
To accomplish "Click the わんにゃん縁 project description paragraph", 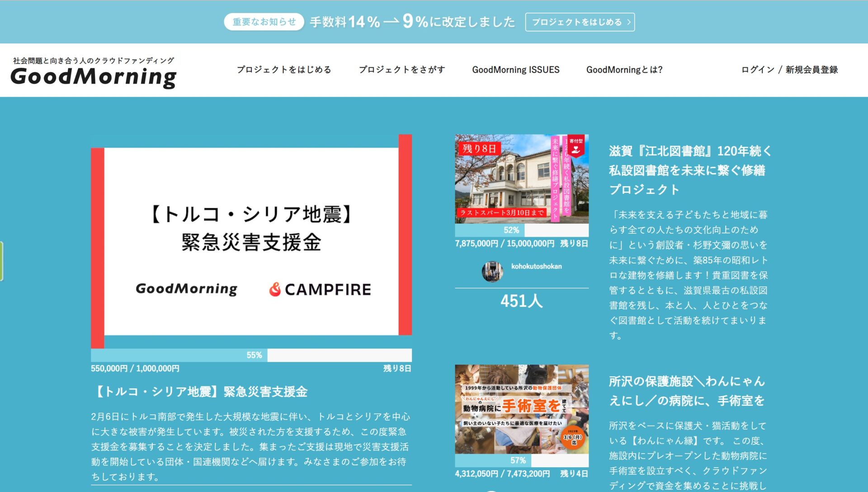I will [689, 455].
